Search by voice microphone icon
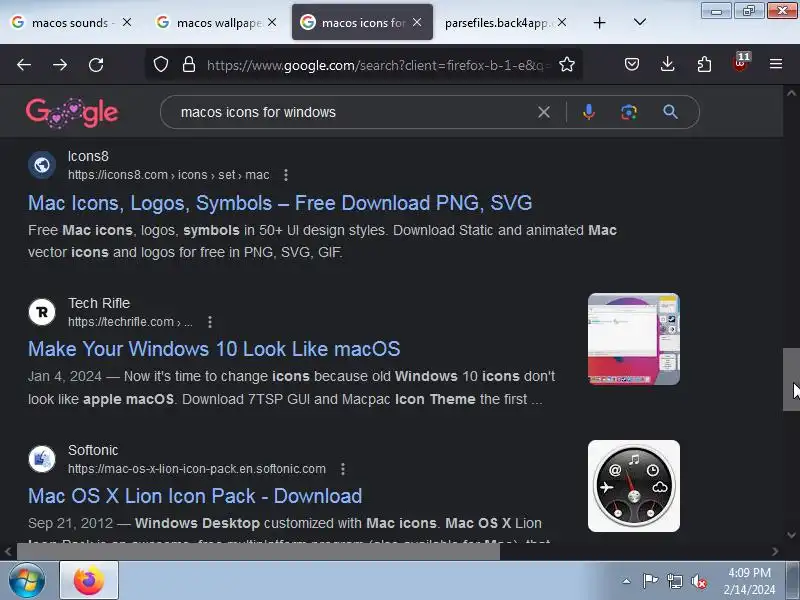The image size is (800, 600). coord(589,112)
